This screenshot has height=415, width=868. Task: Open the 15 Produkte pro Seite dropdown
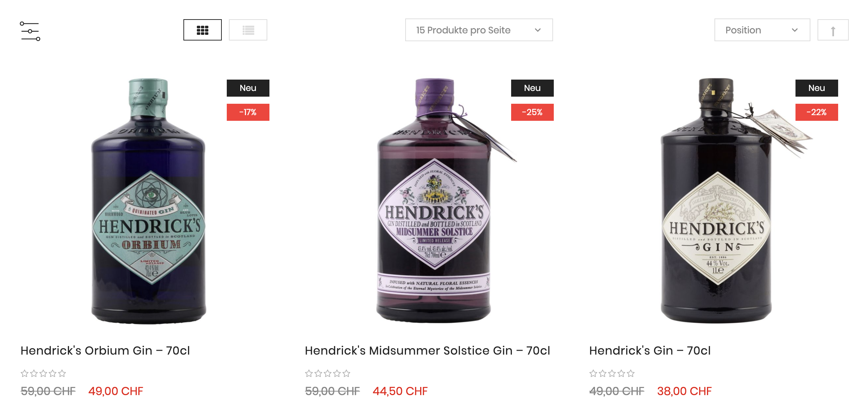coord(478,30)
